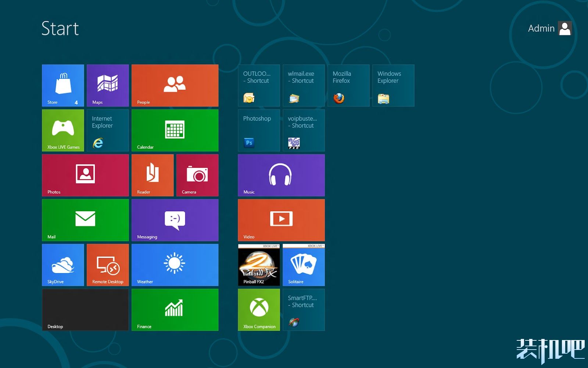Launch the Maps app tile
This screenshot has width=588, height=368.
point(108,85)
